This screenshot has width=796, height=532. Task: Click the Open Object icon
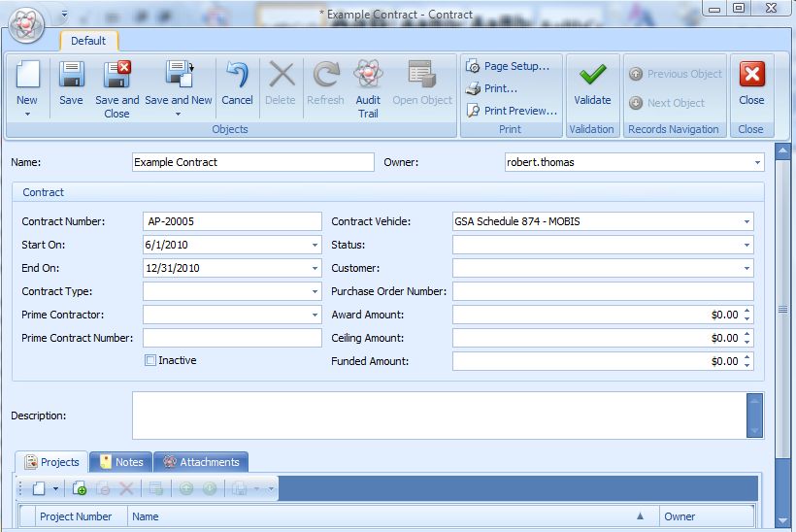click(422, 75)
